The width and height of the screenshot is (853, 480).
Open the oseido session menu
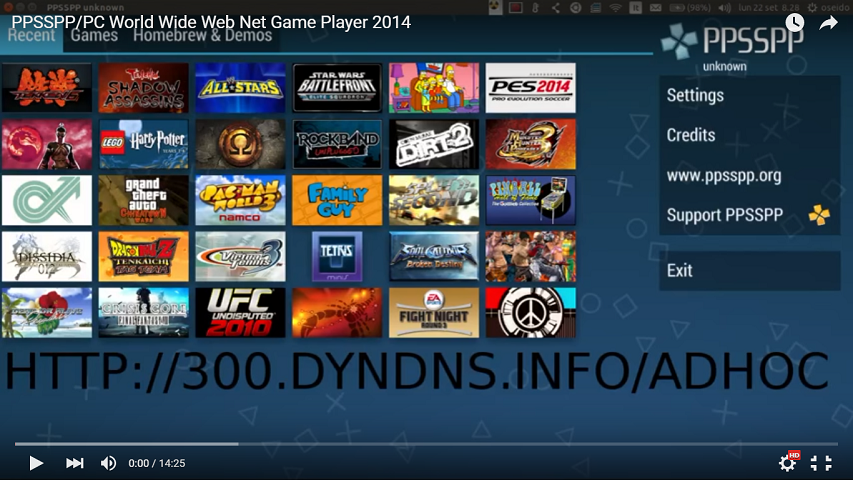[829, 8]
